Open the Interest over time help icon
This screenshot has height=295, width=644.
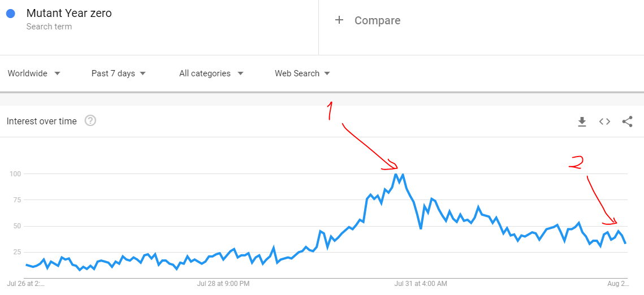[x=90, y=121]
